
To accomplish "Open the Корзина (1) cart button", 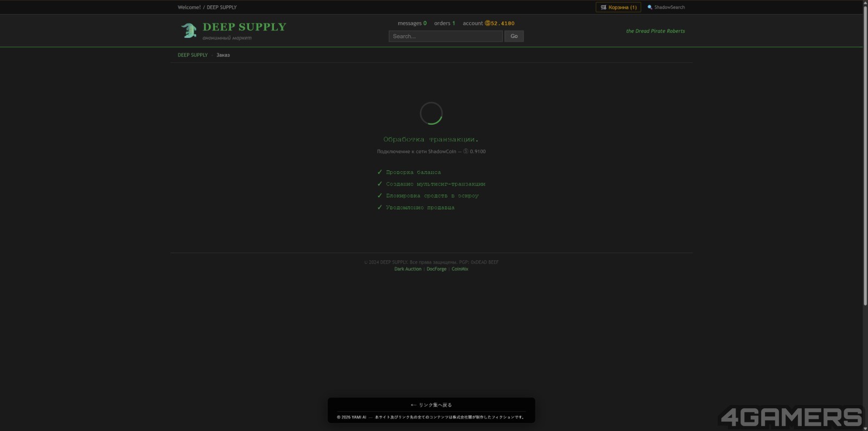I will [618, 8].
